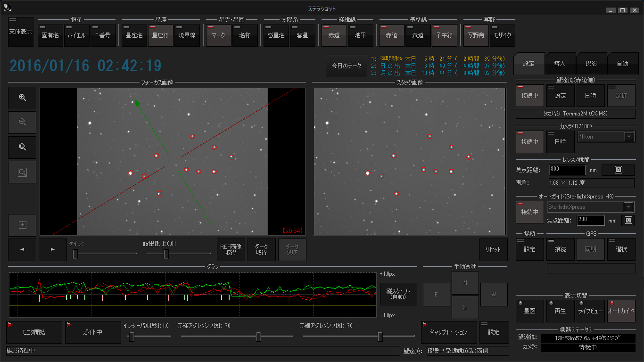The image size is (644, 362).
Task: Click the crosshair marker icon on the left panel
Action: click(x=22, y=225)
